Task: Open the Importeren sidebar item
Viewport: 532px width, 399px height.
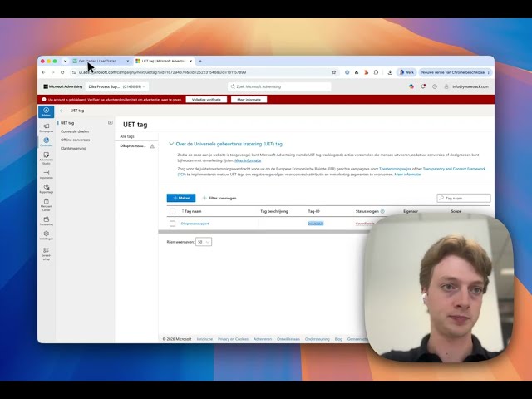Action: 47,175
